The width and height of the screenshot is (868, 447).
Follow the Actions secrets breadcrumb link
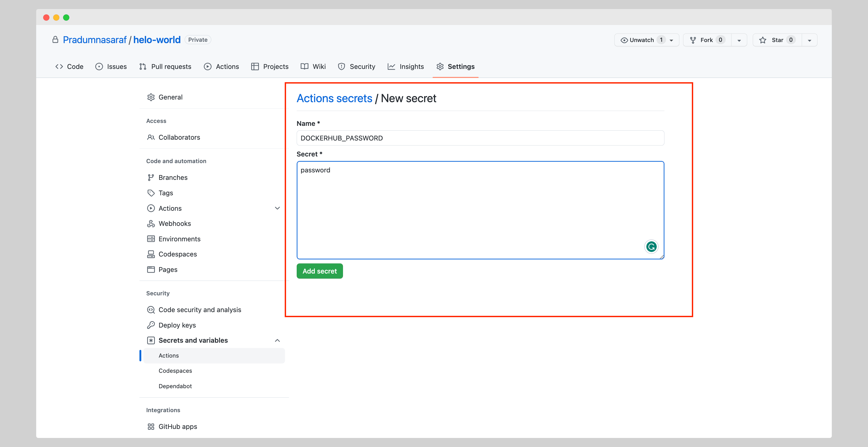[x=334, y=98]
